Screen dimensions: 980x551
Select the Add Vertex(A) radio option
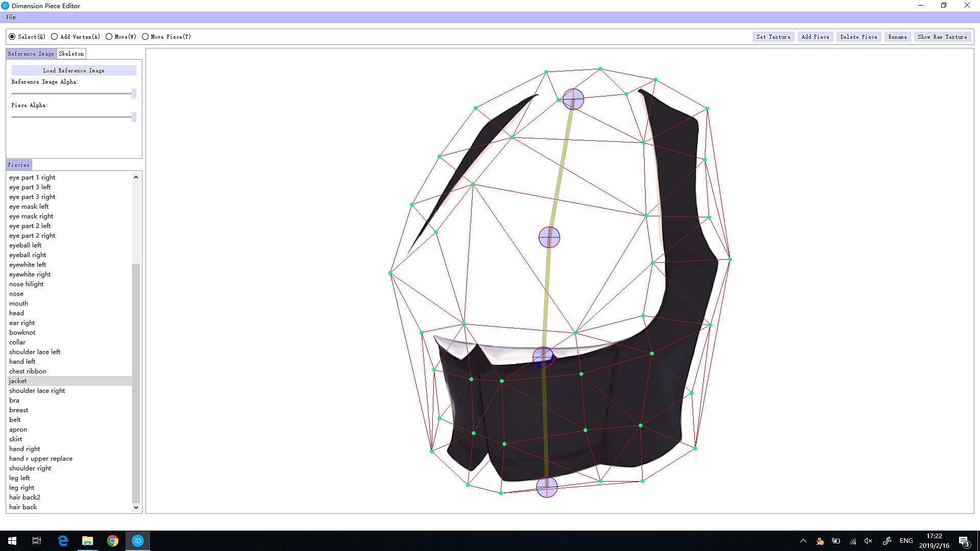point(55,37)
